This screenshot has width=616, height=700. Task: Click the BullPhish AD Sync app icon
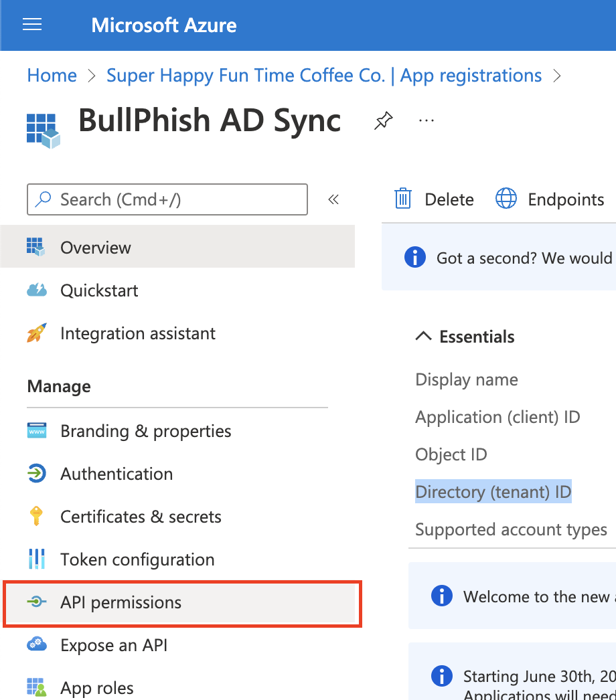tap(44, 130)
